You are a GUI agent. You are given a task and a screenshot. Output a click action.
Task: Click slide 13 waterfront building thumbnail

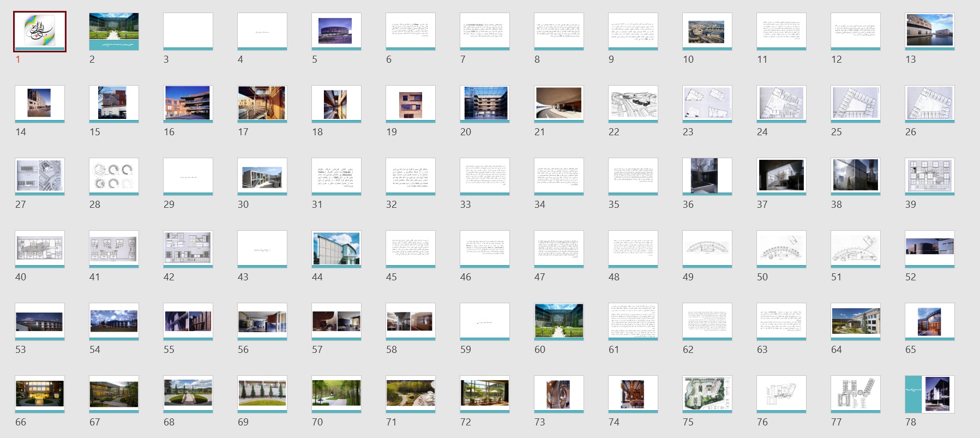point(930,32)
